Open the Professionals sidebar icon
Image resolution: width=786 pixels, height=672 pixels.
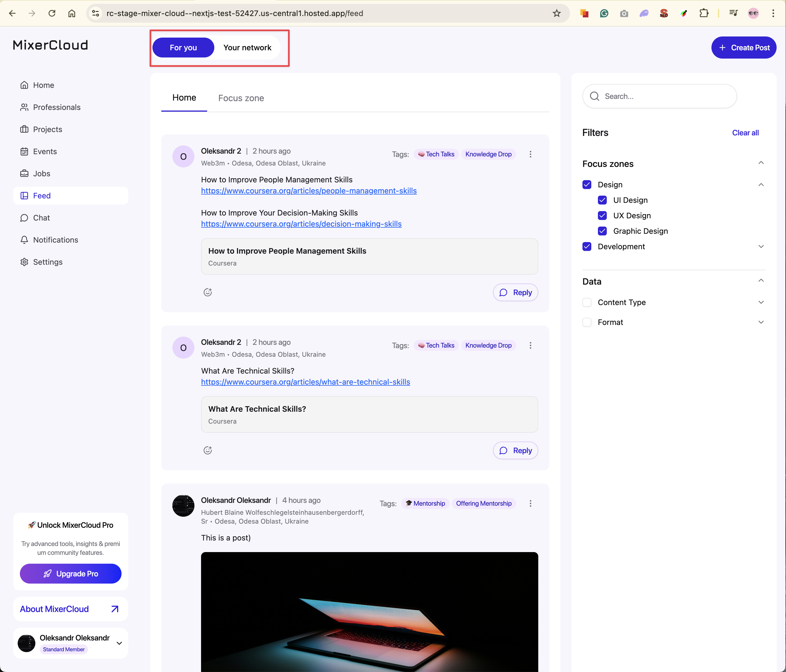[x=24, y=107]
